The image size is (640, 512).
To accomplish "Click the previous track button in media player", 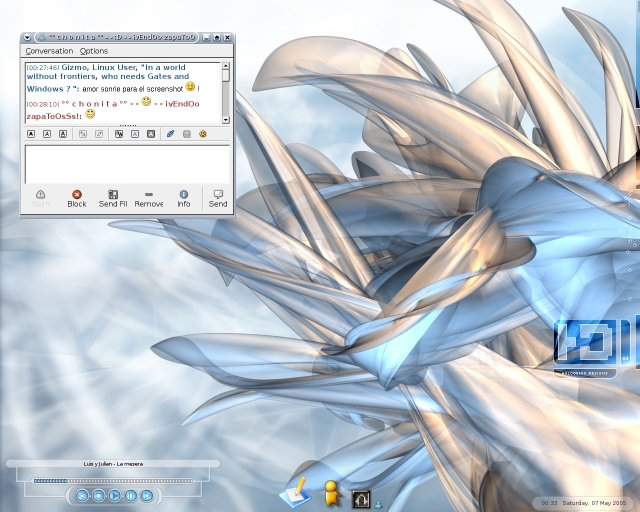I will tap(82, 496).
